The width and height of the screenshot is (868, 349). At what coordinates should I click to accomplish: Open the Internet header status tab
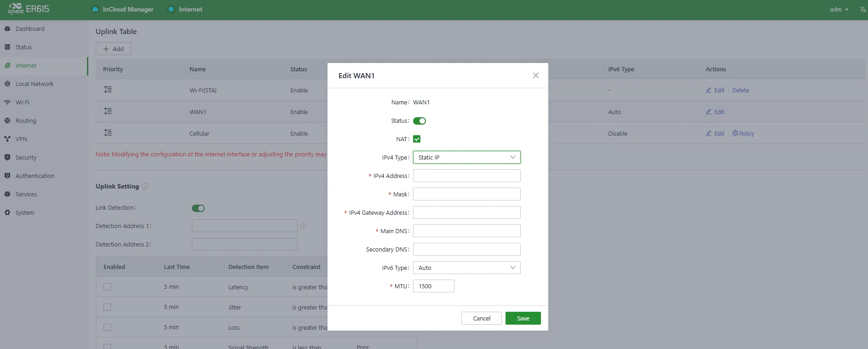[x=185, y=9]
